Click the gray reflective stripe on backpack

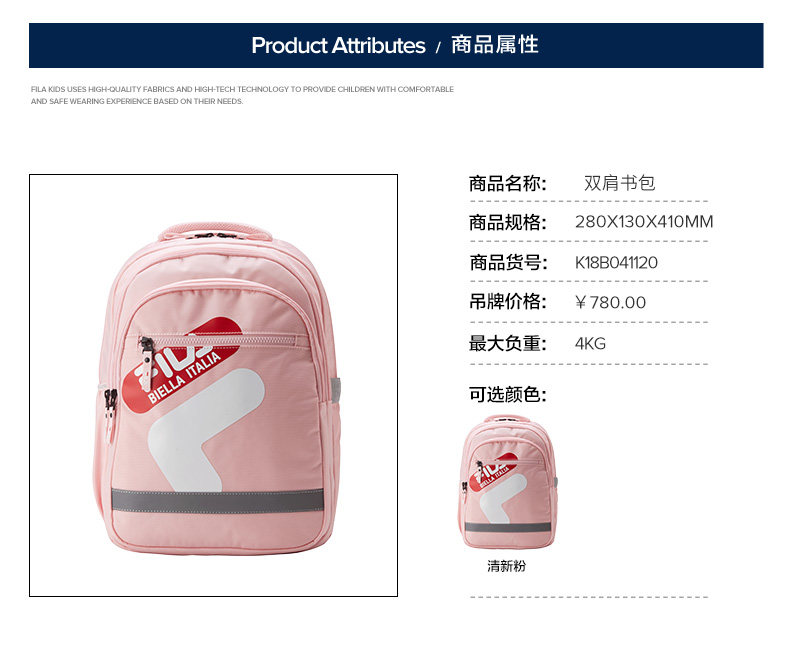click(x=217, y=500)
